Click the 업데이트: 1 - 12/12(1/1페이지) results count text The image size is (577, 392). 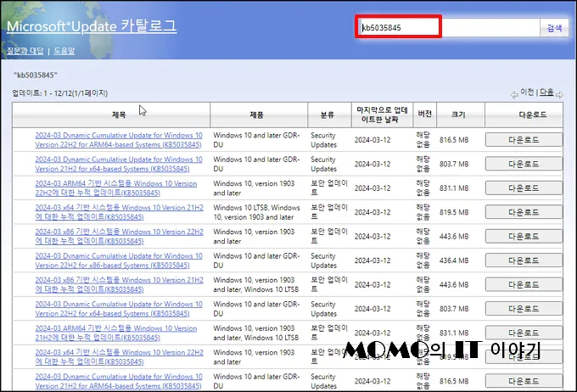tap(60, 93)
